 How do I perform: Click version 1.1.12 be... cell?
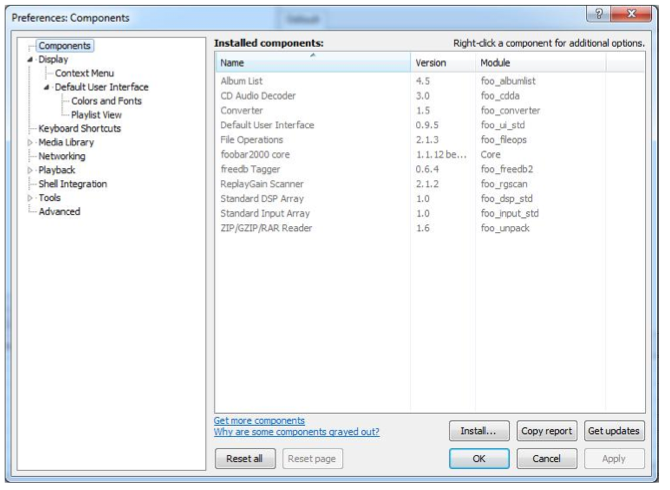pyautogui.click(x=441, y=155)
